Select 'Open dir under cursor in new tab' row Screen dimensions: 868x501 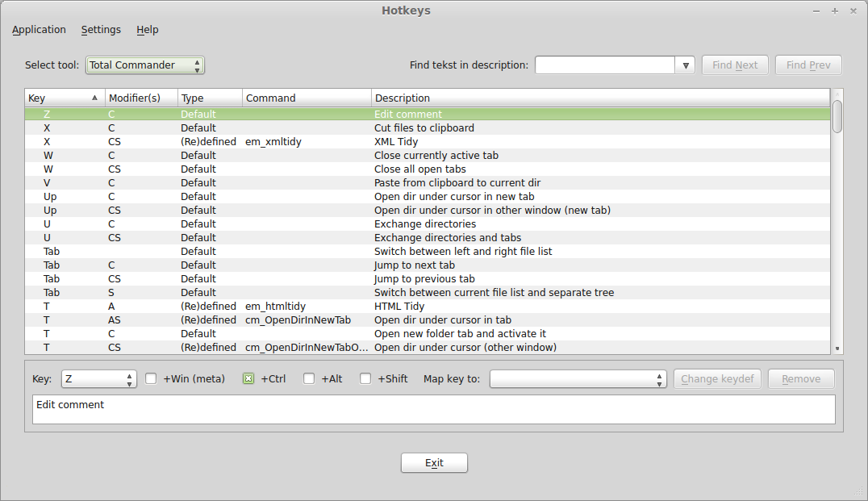tap(428, 197)
